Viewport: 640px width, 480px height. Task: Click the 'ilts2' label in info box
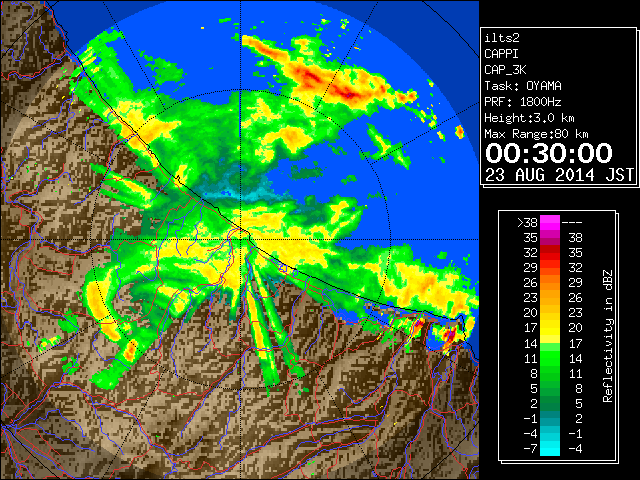(x=502, y=38)
